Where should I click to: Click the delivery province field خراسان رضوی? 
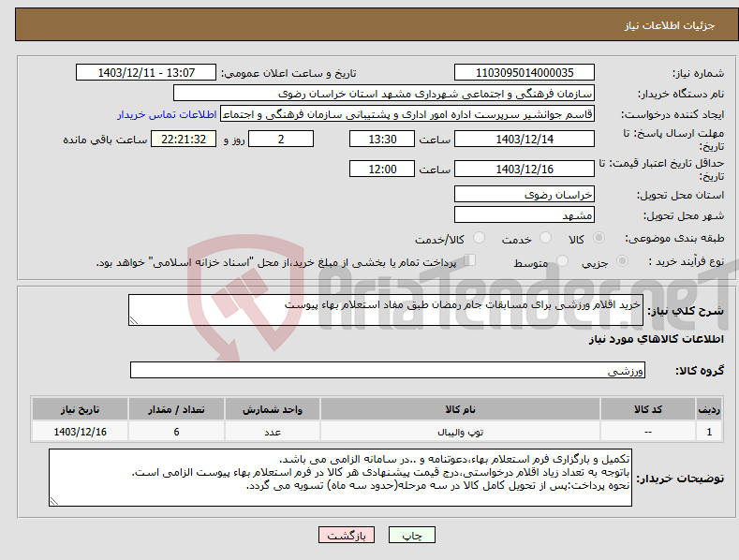[525, 195]
